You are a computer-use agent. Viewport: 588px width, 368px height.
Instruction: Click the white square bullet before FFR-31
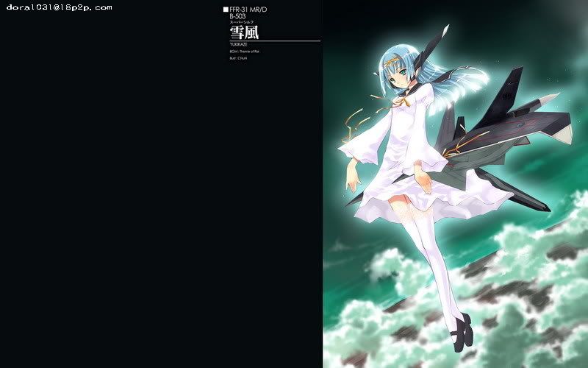pyautogui.click(x=226, y=10)
